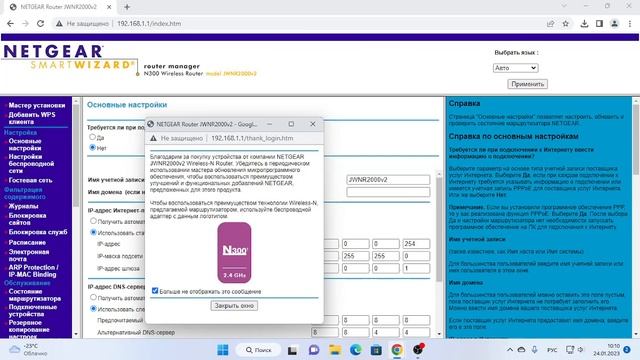The width and height of the screenshot is (640, 360).
Task: Launch the Chat app from the taskbar
Action: [x=313, y=350]
